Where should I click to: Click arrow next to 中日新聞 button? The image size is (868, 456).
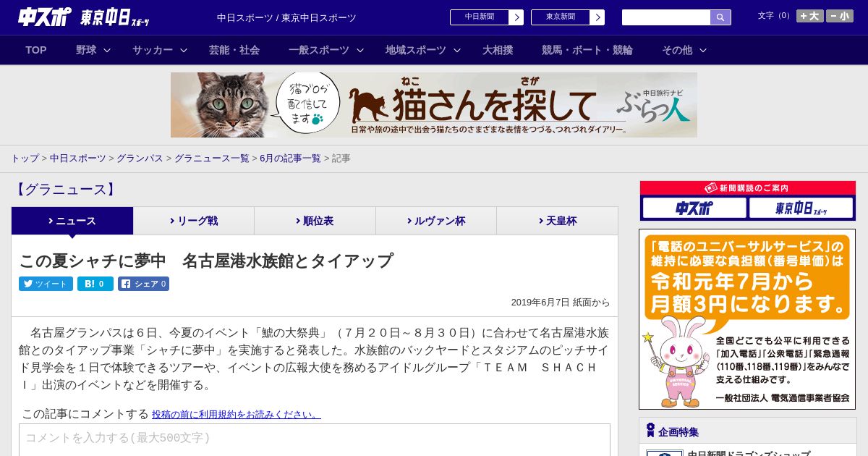point(516,17)
